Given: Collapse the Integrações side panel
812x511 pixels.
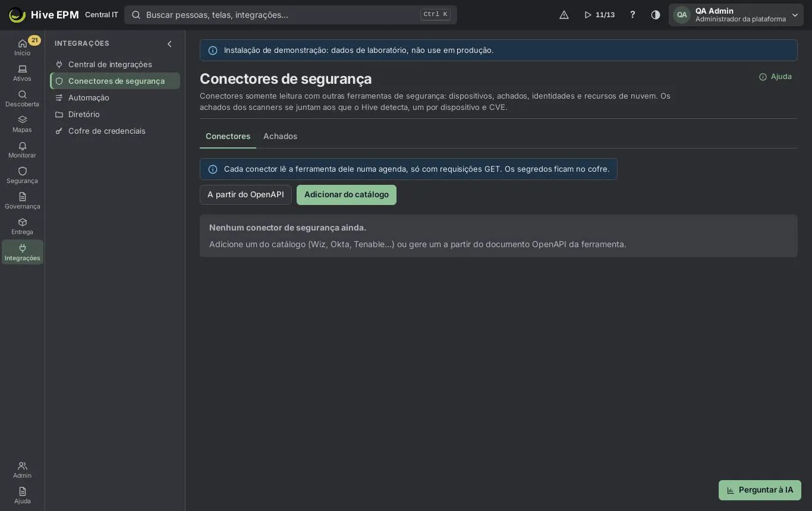Looking at the screenshot, I should pyautogui.click(x=169, y=44).
